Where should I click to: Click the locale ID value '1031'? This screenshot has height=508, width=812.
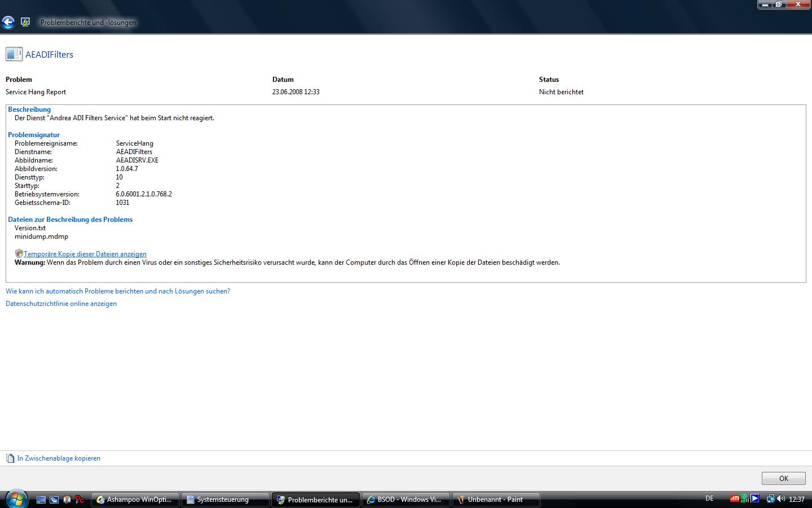122,203
